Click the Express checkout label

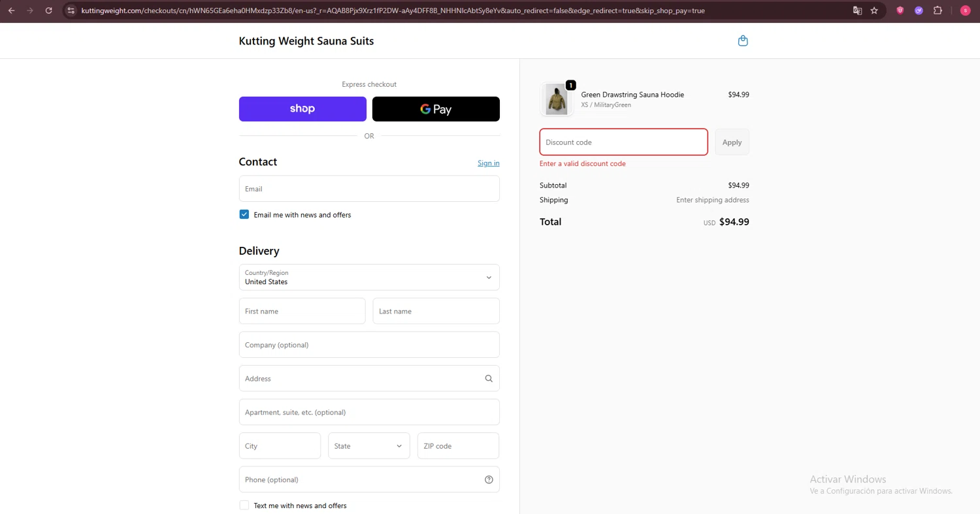click(369, 84)
